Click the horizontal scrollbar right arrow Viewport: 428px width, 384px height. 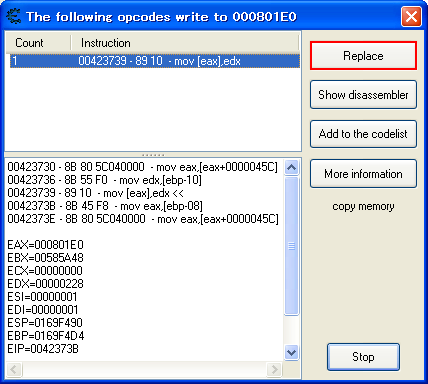(x=274, y=369)
